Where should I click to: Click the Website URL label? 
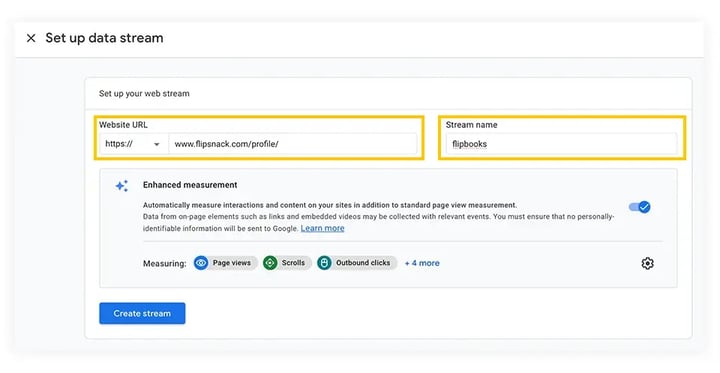(x=123, y=125)
